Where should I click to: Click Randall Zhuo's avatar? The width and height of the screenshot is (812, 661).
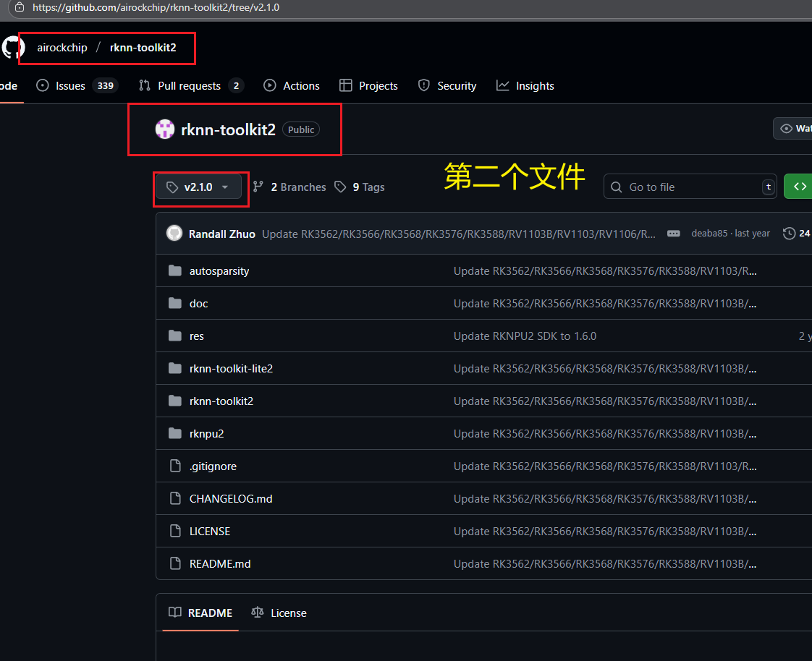(x=174, y=234)
